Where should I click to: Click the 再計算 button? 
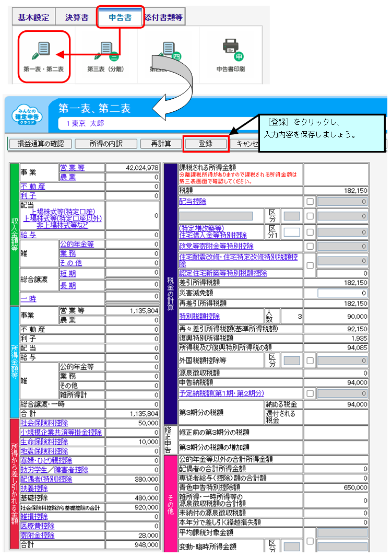point(161,144)
